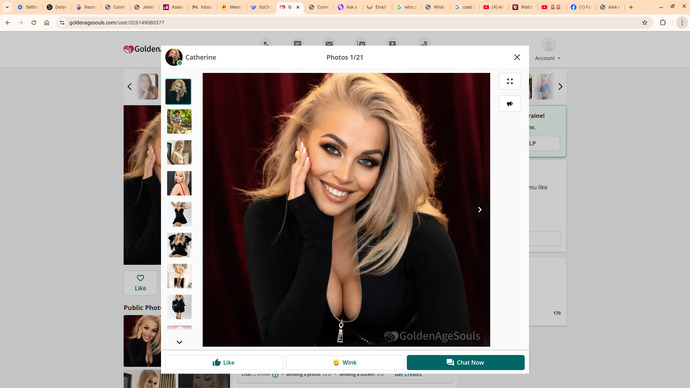Open Catherine's profile avatar in the dialog header
Viewport: 690px width, 388px height.
[x=174, y=57]
